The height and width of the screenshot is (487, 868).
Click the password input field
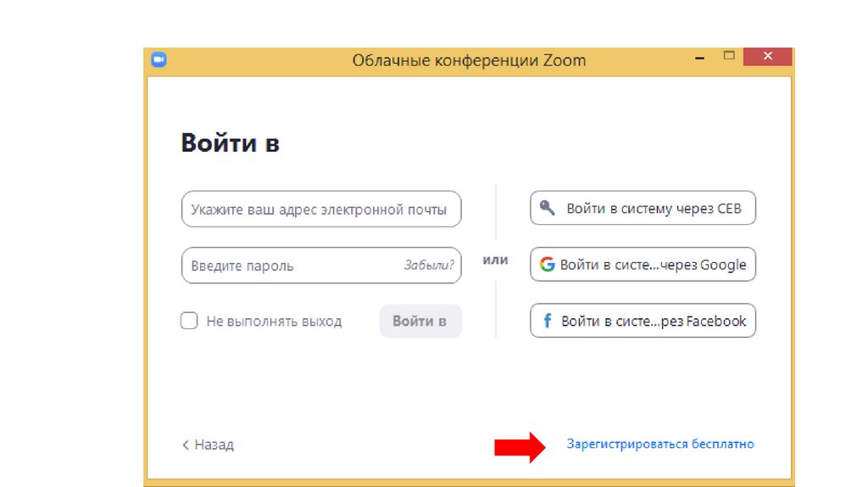pyautogui.click(x=321, y=266)
